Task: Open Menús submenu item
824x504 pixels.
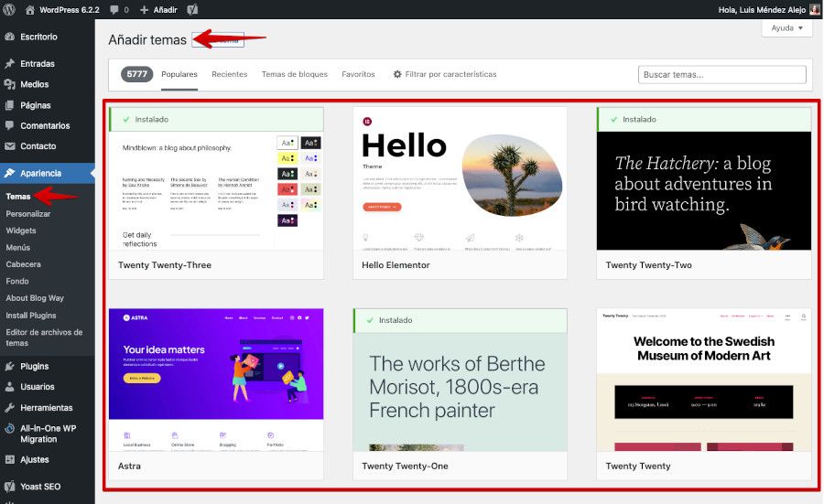Action: click(18, 247)
